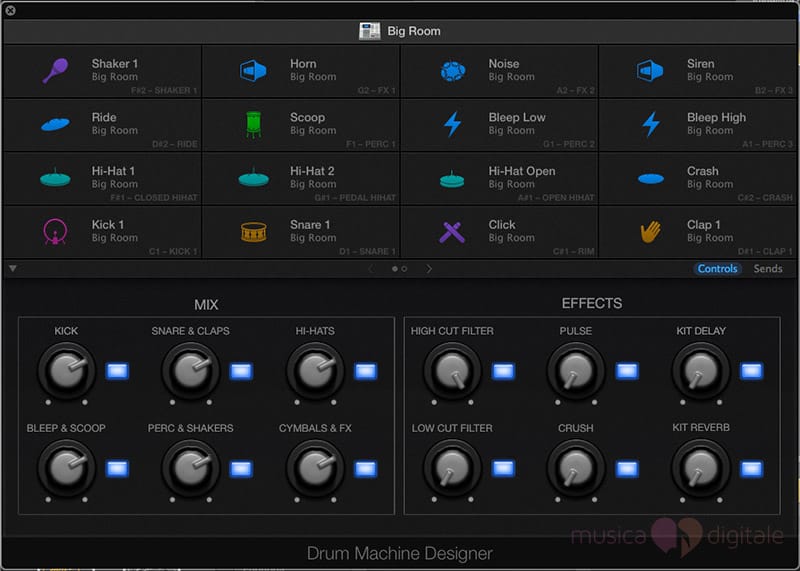Viewport: 800px width, 571px height.
Task: Enable the HIGH CUT FILTER button
Action: coord(503,371)
